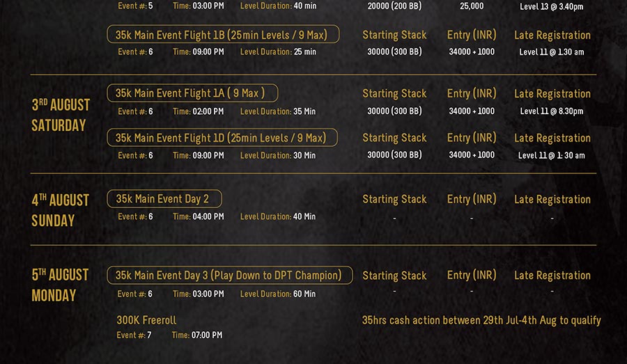The image size is (627, 364).
Task: Click Flight 1A late registration Level 11 @ 8.30pm
Action: click(552, 111)
